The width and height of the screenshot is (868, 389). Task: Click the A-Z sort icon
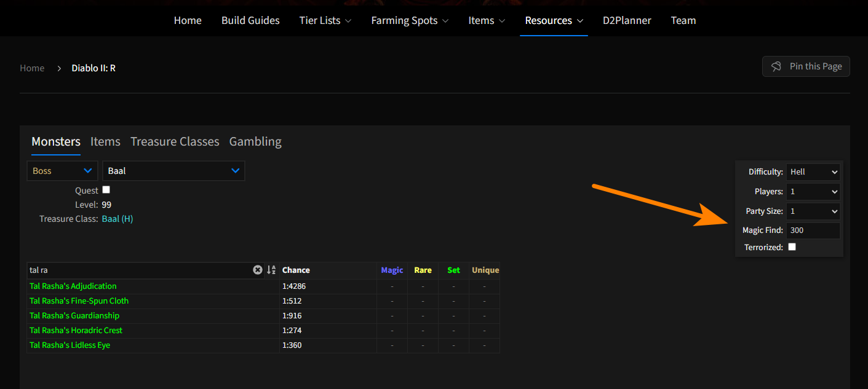(271, 270)
